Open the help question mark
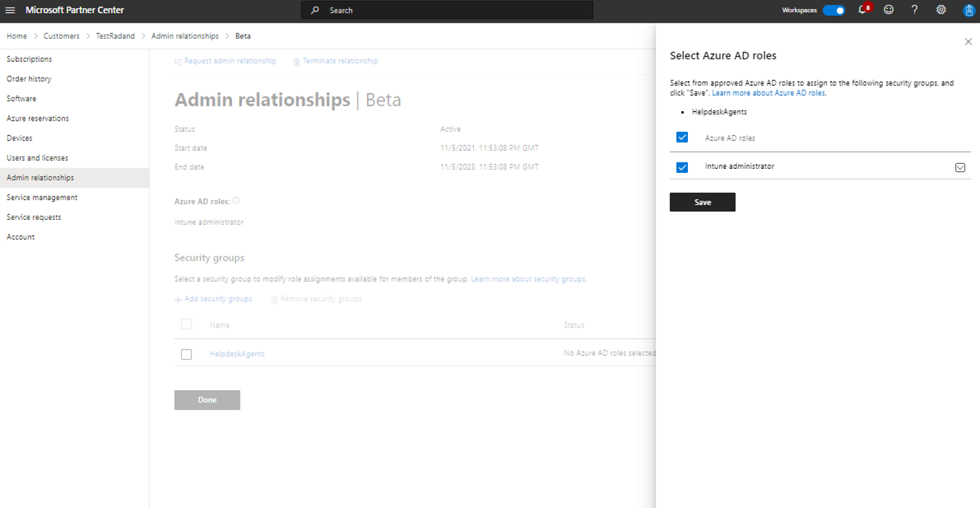Image resolution: width=980 pixels, height=508 pixels. tap(915, 10)
